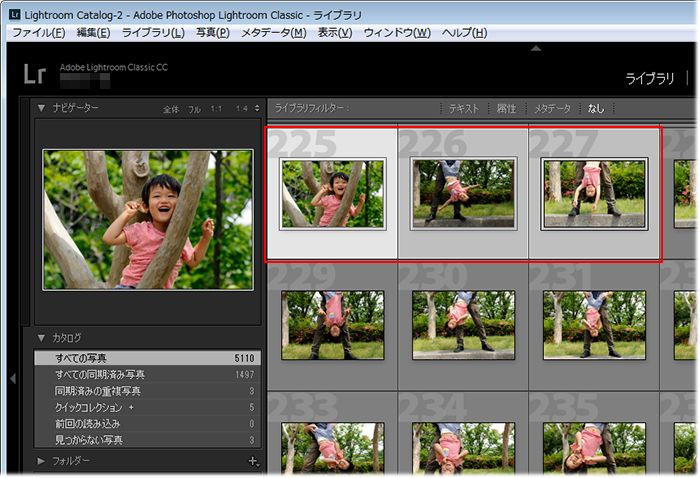Open the ライブラリ(L) menu
Viewport: 700px width, 478px height.
153,33
